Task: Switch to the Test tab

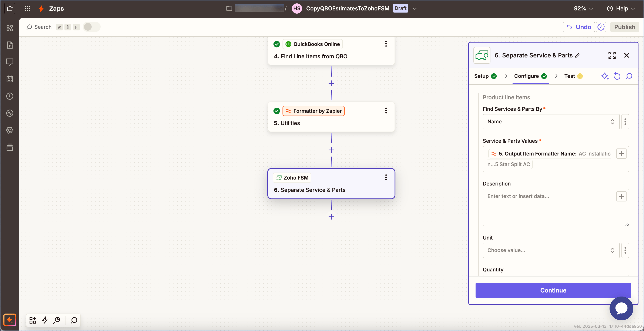Action: click(x=570, y=76)
